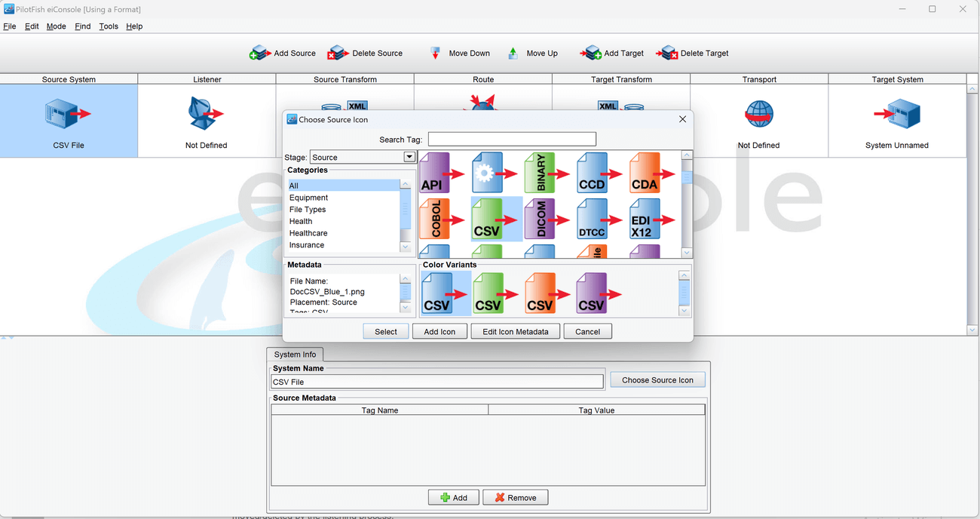Screen dimensions: 980x519
Task: Click the Move Up toolbar button
Action: coord(532,54)
